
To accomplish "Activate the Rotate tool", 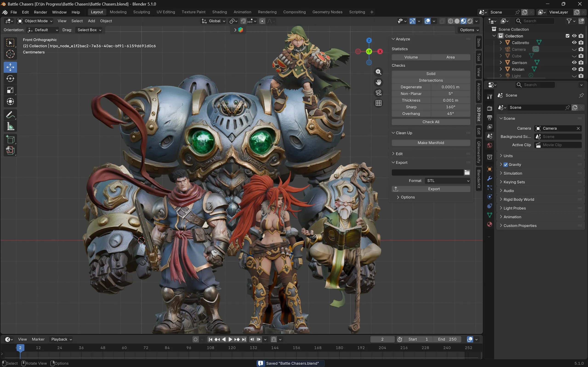I will click(x=10, y=79).
